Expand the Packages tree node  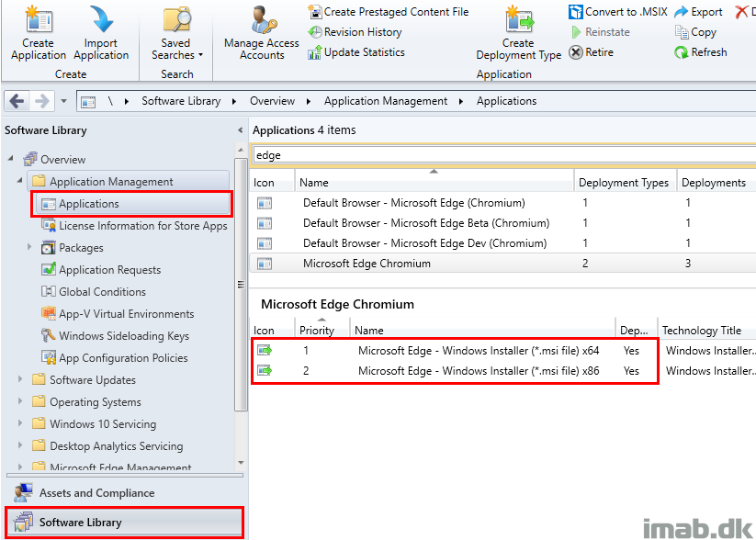pos(28,247)
